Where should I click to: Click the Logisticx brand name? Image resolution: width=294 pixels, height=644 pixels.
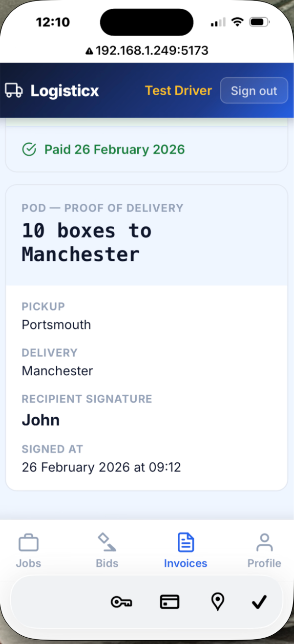point(64,90)
